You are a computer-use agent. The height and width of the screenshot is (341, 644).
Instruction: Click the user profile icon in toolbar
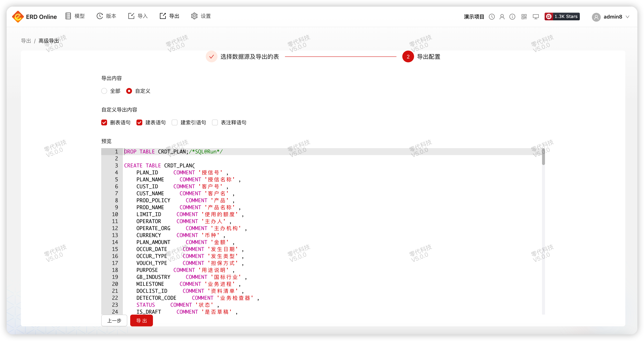pos(502,17)
